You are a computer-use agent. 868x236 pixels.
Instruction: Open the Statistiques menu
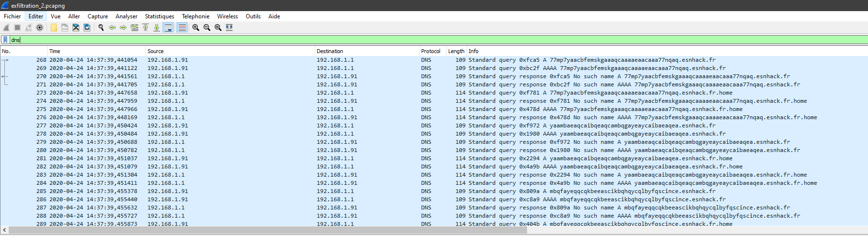(159, 16)
